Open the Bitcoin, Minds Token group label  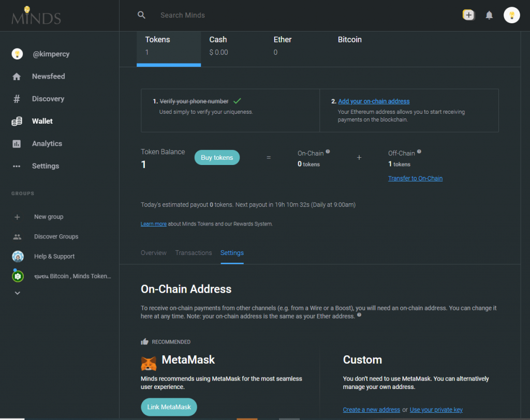[x=72, y=276]
